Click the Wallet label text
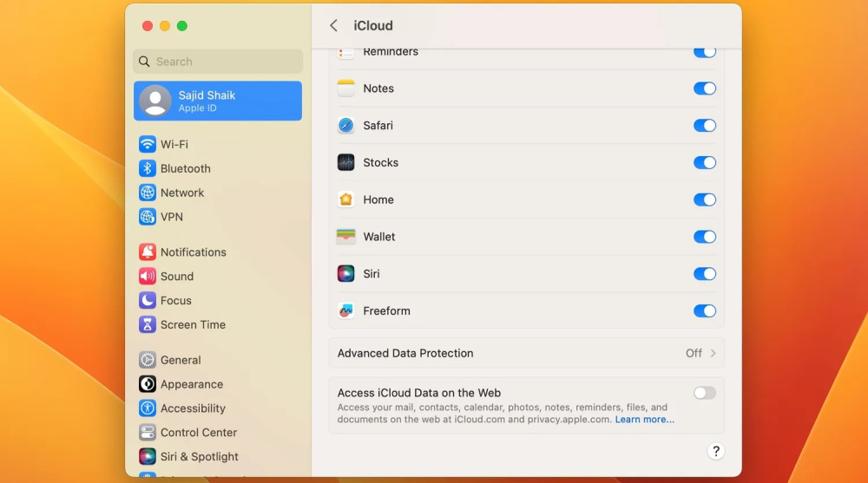 click(379, 237)
